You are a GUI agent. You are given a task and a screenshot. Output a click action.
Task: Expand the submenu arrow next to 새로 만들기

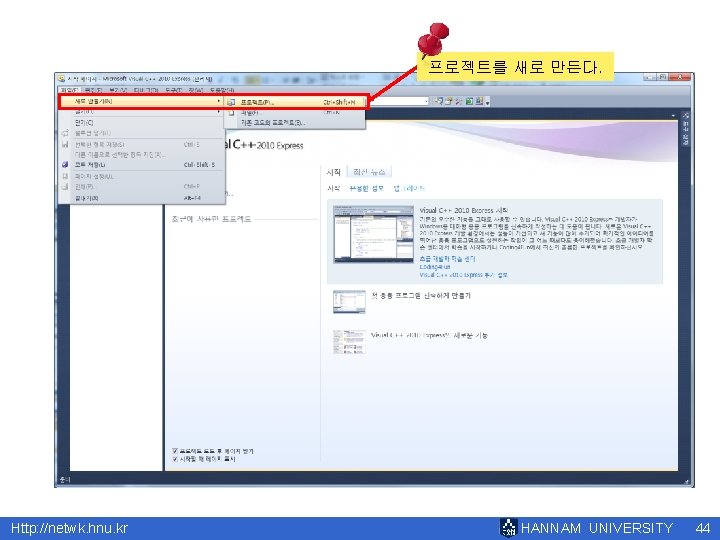[219, 101]
